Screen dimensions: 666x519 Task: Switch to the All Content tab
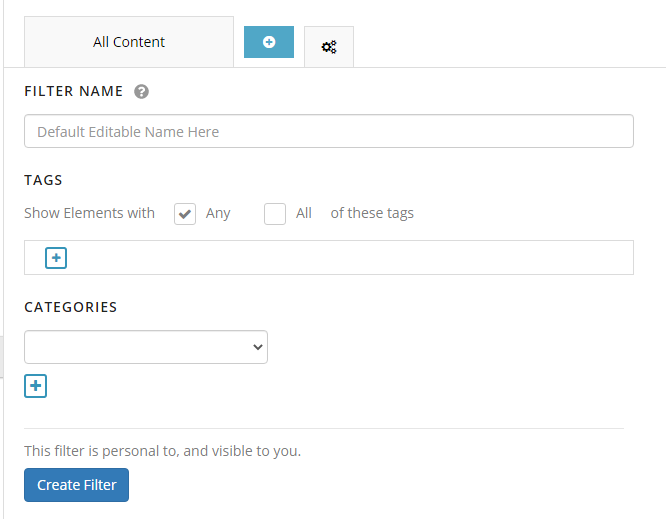pos(129,42)
